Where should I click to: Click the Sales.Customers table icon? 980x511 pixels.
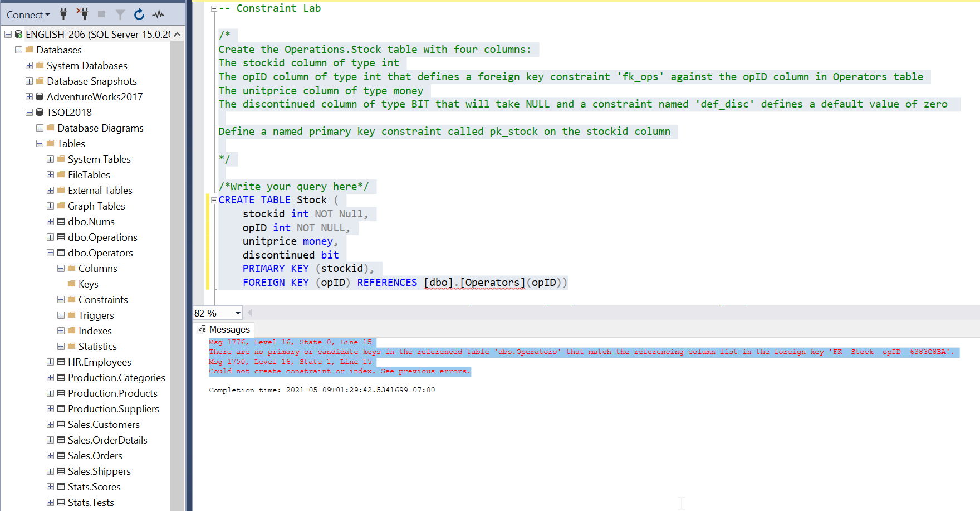click(61, 425)
